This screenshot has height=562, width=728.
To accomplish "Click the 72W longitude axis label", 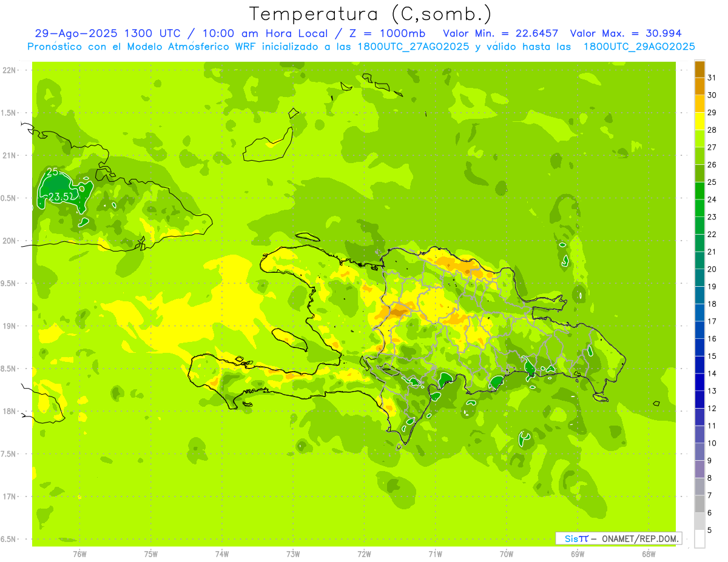I will (x=364, y=554).
